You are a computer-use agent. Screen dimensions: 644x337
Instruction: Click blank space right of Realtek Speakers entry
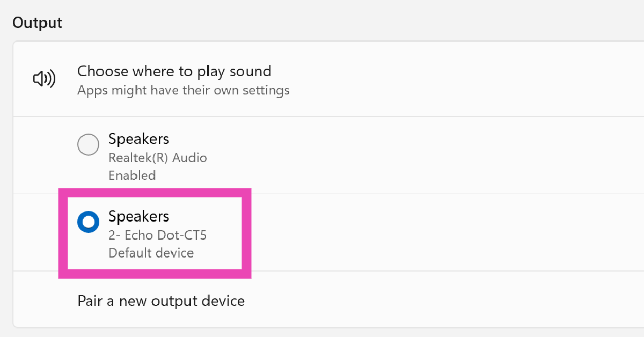coord(429,156)
